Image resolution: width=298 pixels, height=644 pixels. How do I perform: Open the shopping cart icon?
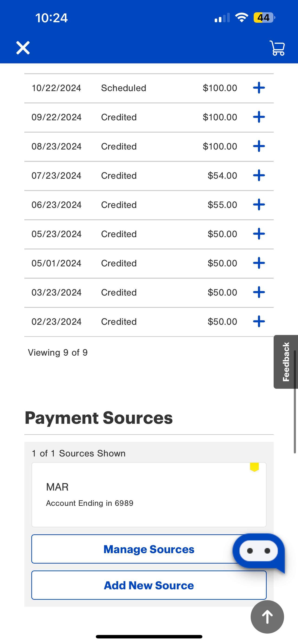[277, 48]
